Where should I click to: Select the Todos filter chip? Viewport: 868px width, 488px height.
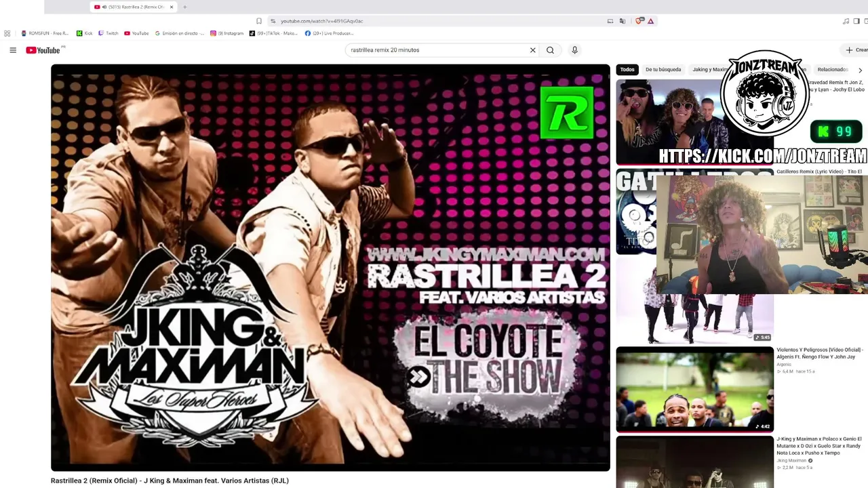tap(627, 69)
